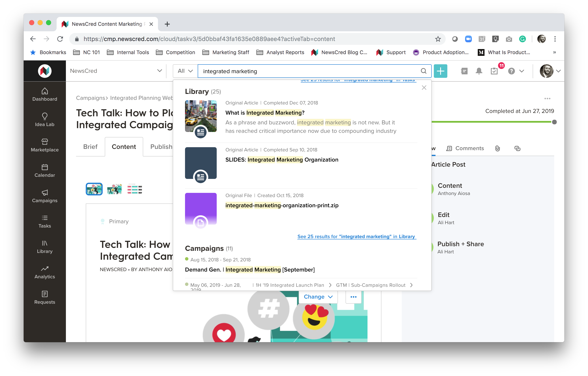
Task: Open the Calendar sidebar item
Action: tap(45, 171)
